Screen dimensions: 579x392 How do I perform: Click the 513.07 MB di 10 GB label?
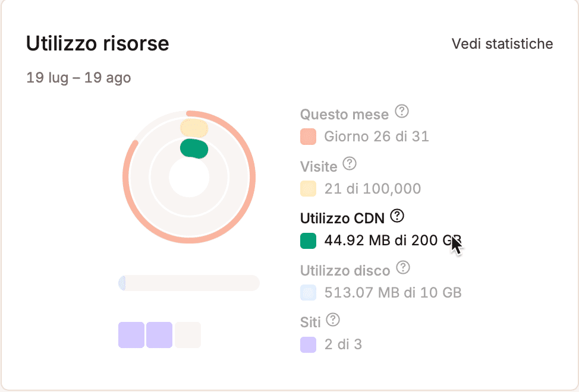point(392,293)
